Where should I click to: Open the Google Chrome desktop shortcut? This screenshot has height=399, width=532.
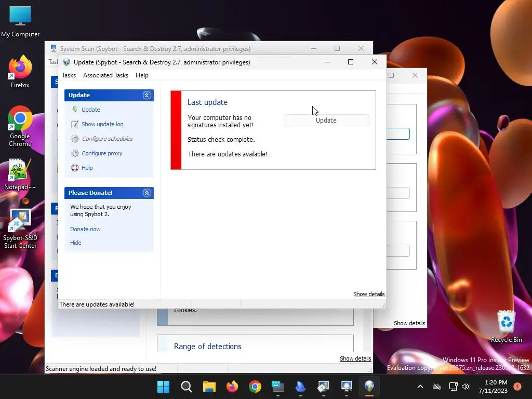20,126
